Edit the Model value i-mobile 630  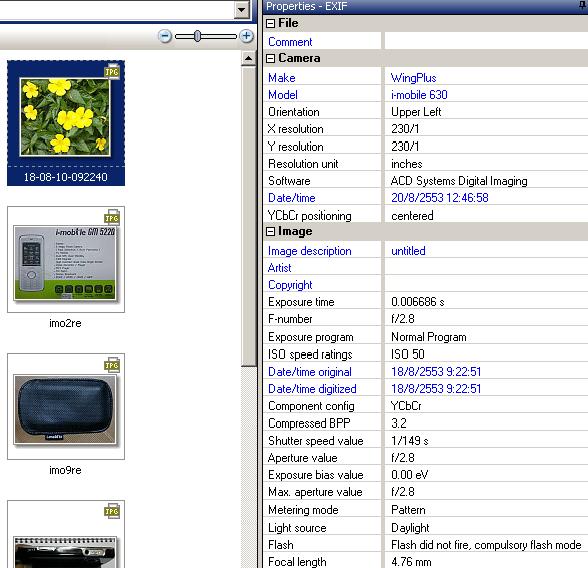419,95
